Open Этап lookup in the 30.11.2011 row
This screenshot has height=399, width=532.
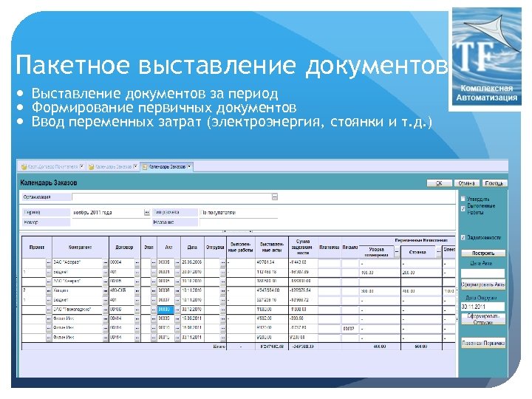(154, 338)
